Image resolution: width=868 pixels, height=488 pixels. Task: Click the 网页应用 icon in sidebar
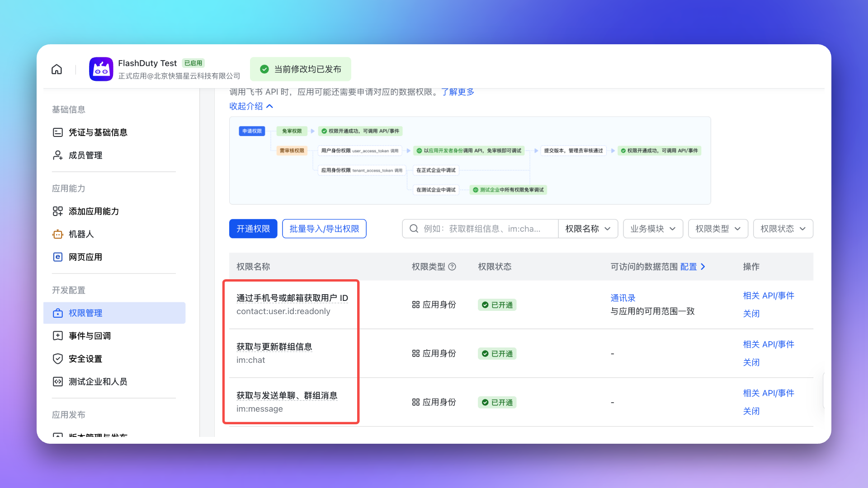(58, 257)
